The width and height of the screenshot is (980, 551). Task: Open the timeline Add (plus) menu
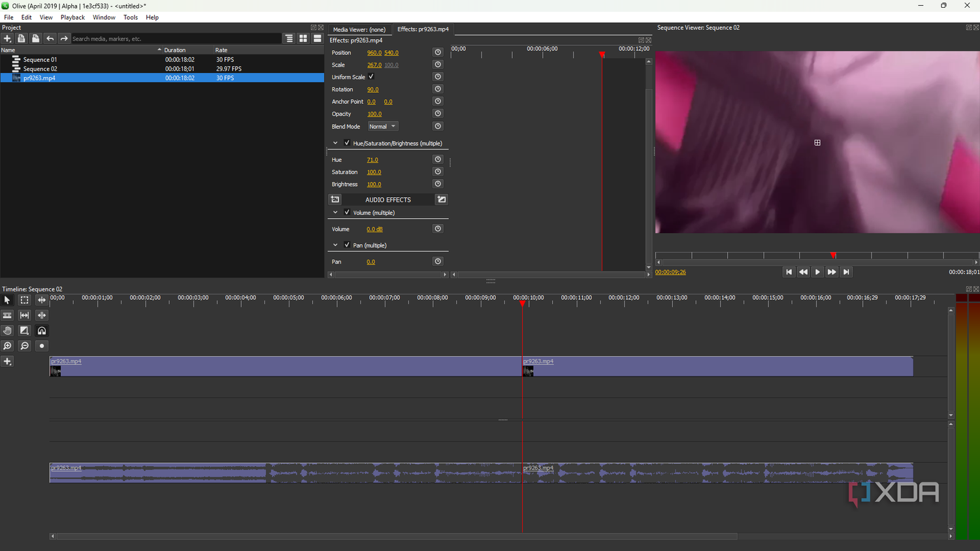click(7, 362)
